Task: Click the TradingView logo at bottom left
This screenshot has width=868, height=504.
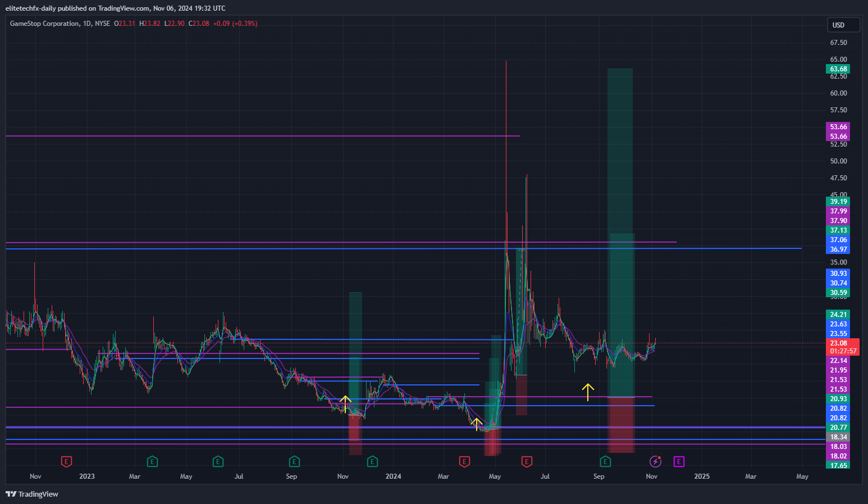Action: 32,494
